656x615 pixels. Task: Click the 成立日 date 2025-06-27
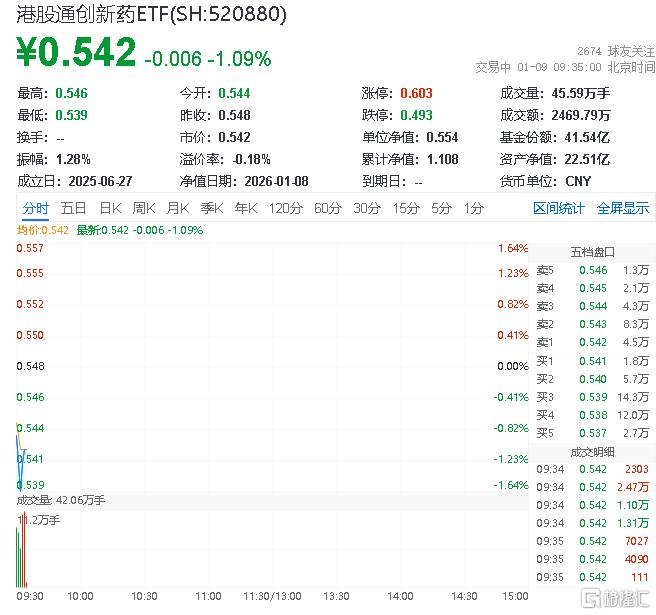pos(100,181)
